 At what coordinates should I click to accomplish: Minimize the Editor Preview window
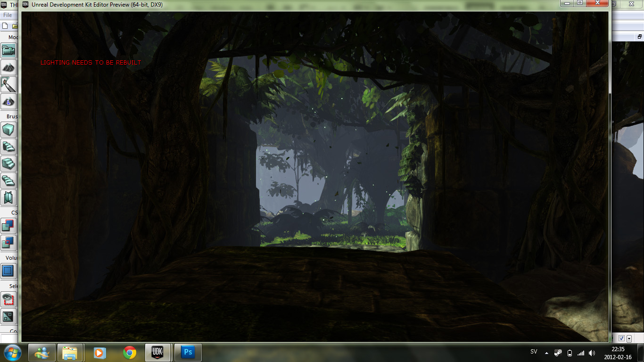[x=567, y=3]
